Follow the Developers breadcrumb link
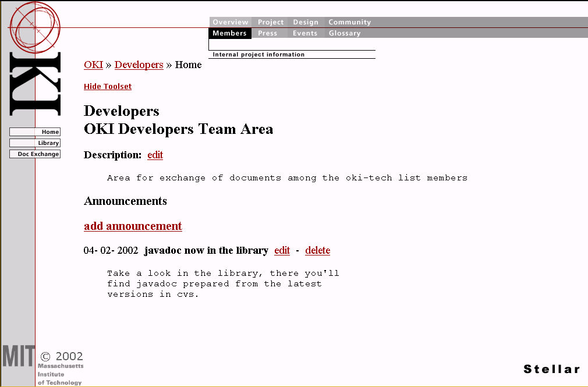This screenshot has height=387, width=588. 139,65
